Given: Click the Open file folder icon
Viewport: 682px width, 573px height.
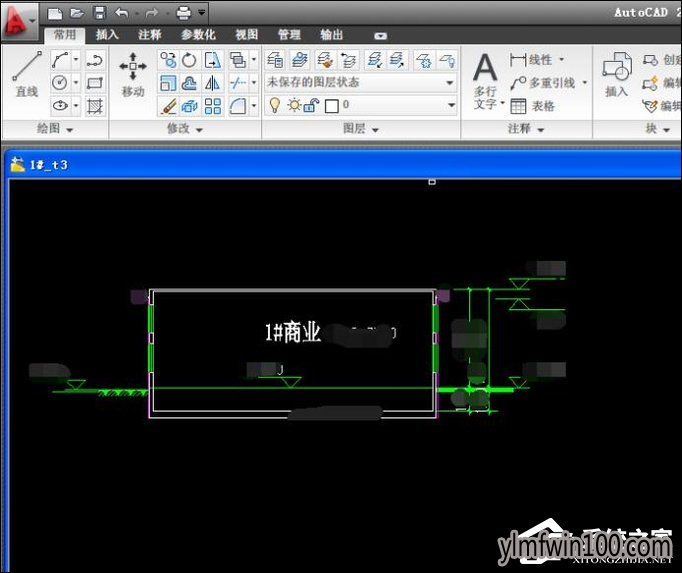Looking at the screenshot, I should click(77, 13).
